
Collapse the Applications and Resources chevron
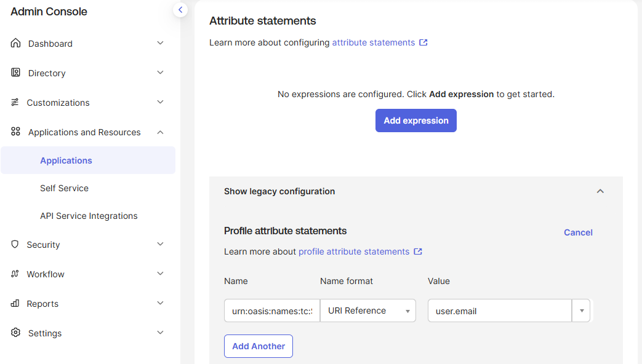161,132
